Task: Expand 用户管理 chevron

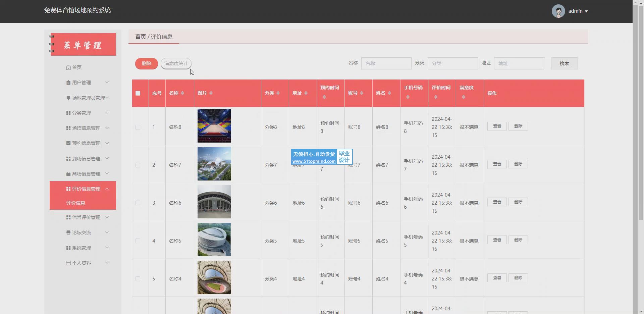Action: pyautogui.click(x=107, y=83)
